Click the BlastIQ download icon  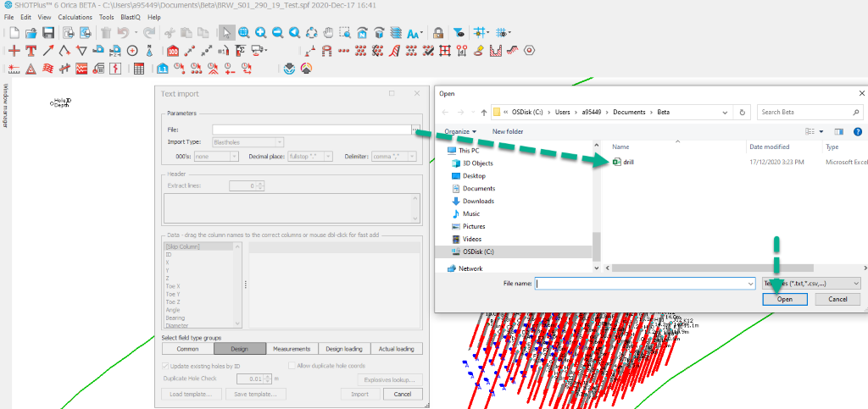coord(289,69)
